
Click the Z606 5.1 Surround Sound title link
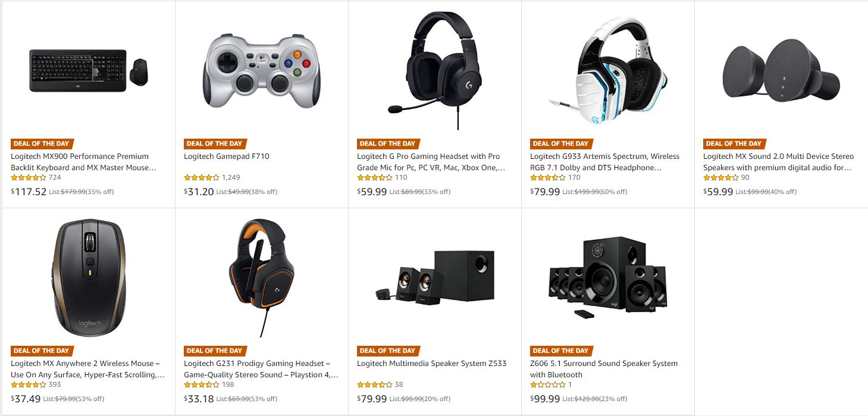coord(604,369)
